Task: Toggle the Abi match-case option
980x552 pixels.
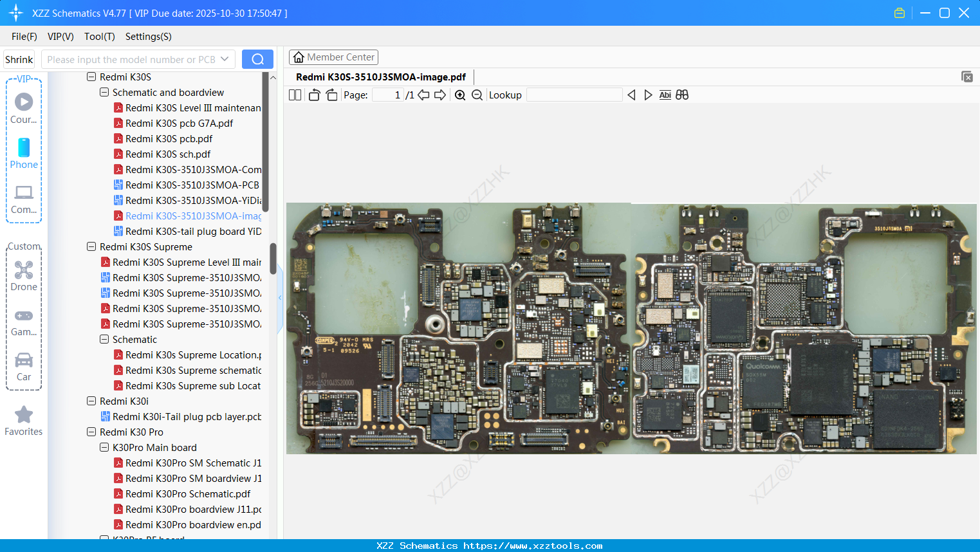Action: click(x=665, y=95)
